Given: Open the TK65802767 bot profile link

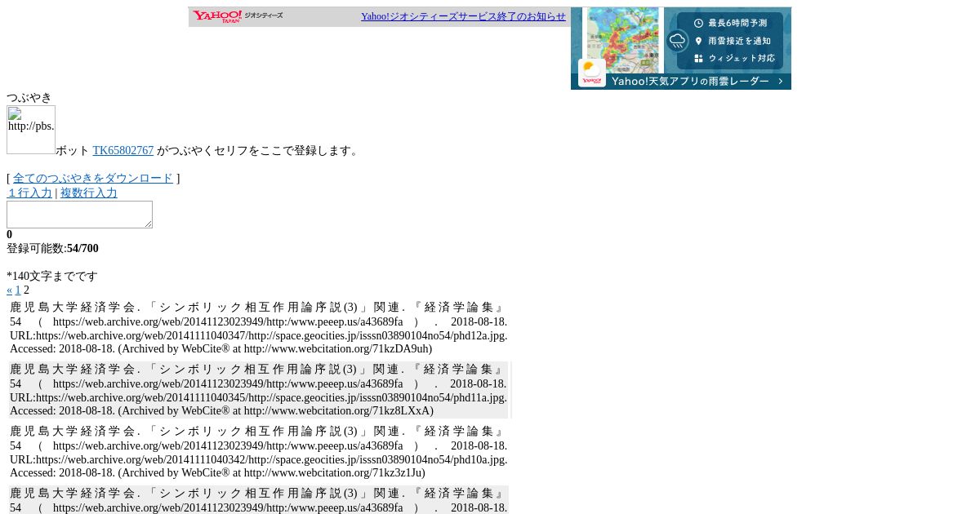Looking at the screenshot, I should 122,151.
